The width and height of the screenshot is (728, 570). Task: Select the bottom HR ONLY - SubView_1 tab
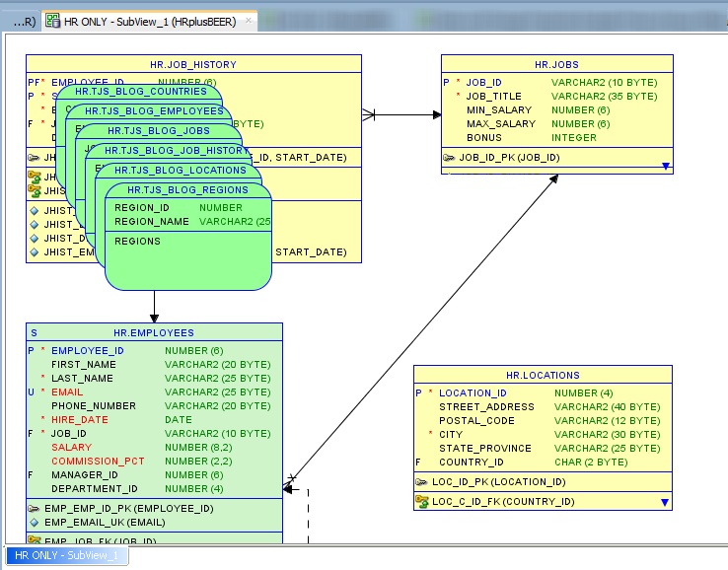click(66, 555)
